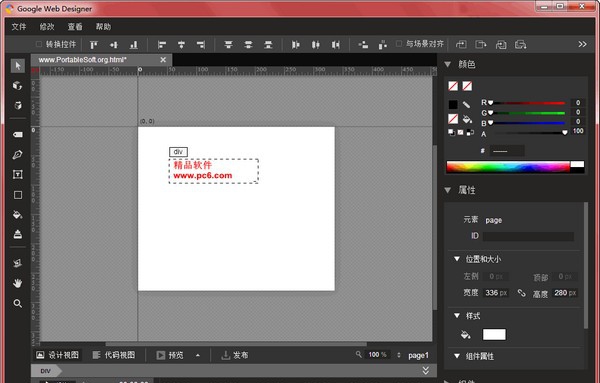This screenshot has width=600, height=383.
Task: Select the Selection arrow tool
Action: [x=18, y=65]
